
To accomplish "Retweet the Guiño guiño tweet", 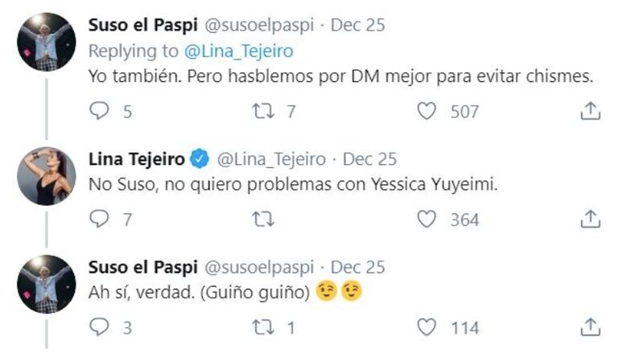I will click(x=263, y=326).
